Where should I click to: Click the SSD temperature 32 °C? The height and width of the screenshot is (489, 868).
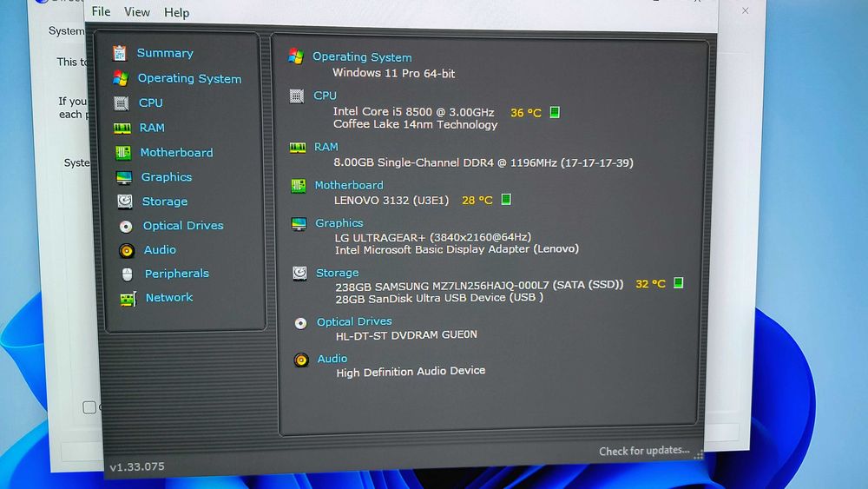(650, 283)
